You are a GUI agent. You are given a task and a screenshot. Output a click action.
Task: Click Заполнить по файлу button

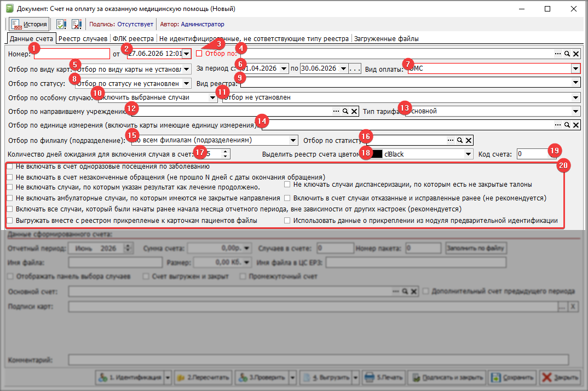pos(476,248)
